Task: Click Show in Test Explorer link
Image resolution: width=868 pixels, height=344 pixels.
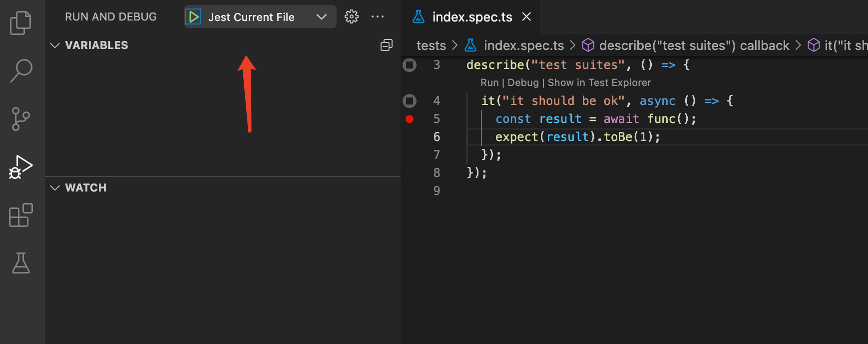Action: point(599,83)
